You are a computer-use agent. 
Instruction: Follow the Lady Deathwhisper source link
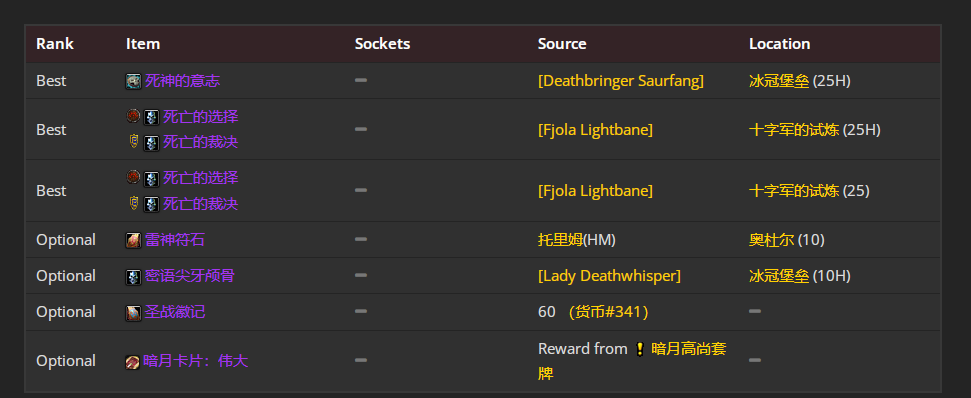(x=609, y=275)
